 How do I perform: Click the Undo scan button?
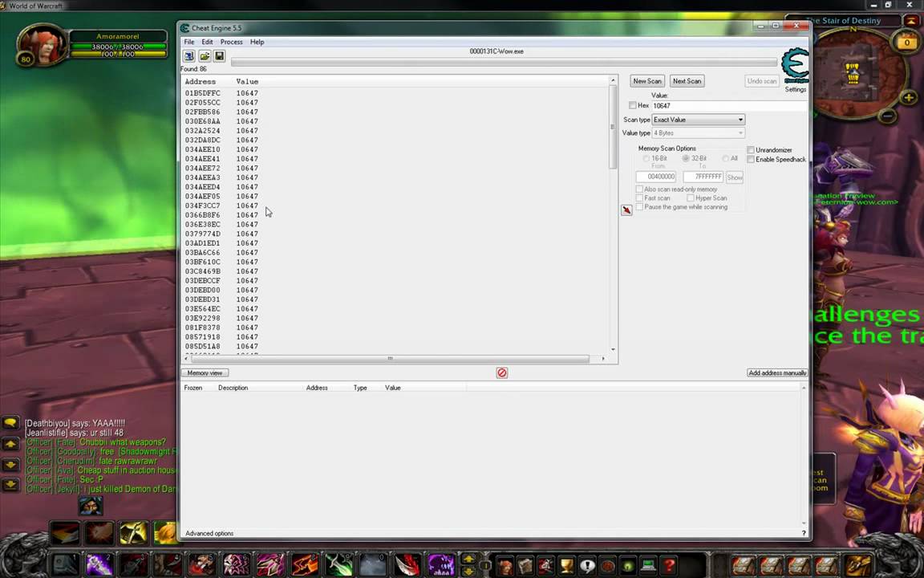[762, 81]
